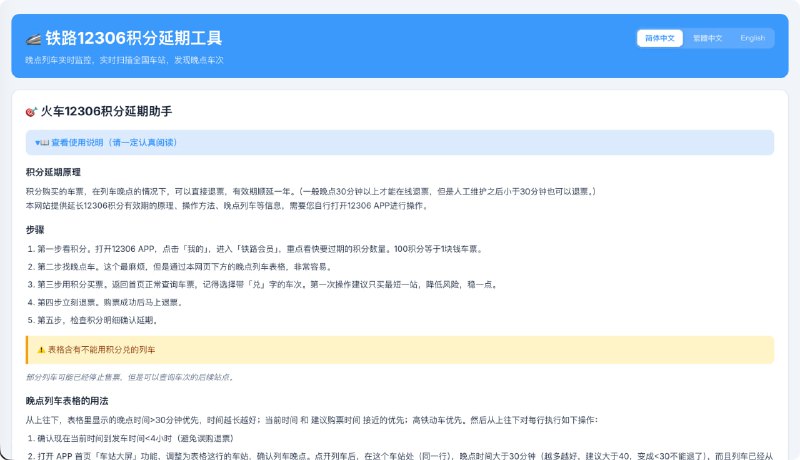Click the paragraph starting 积分购买的车票
Viewport: 800px width, 460px height.
[x=311, y=192]
